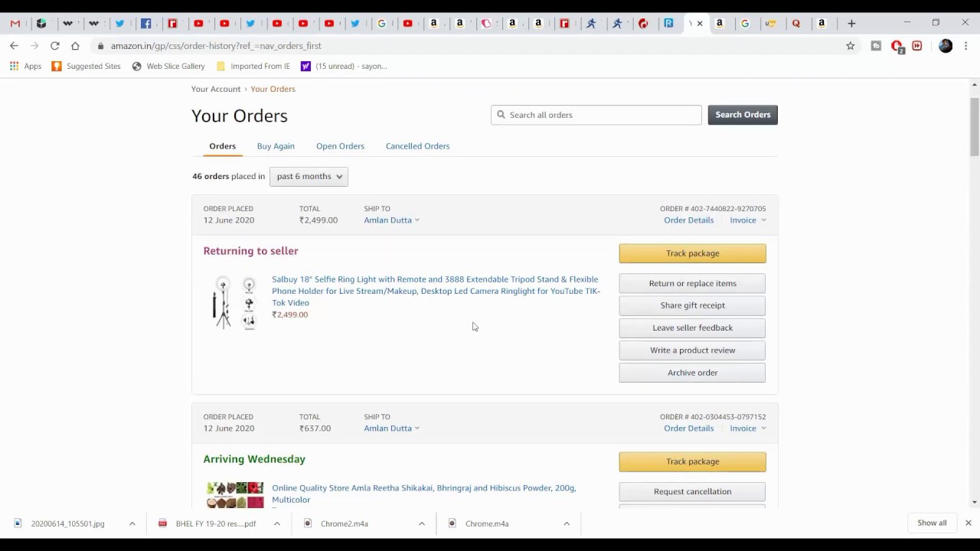This screenshot has width=980, height=551.
Task: Go to browser home page
Action: coord(75,46)
